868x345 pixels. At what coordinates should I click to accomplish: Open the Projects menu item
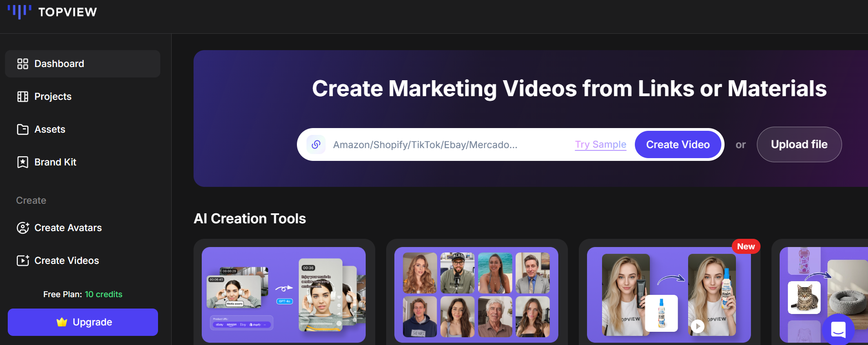(82, 97)
